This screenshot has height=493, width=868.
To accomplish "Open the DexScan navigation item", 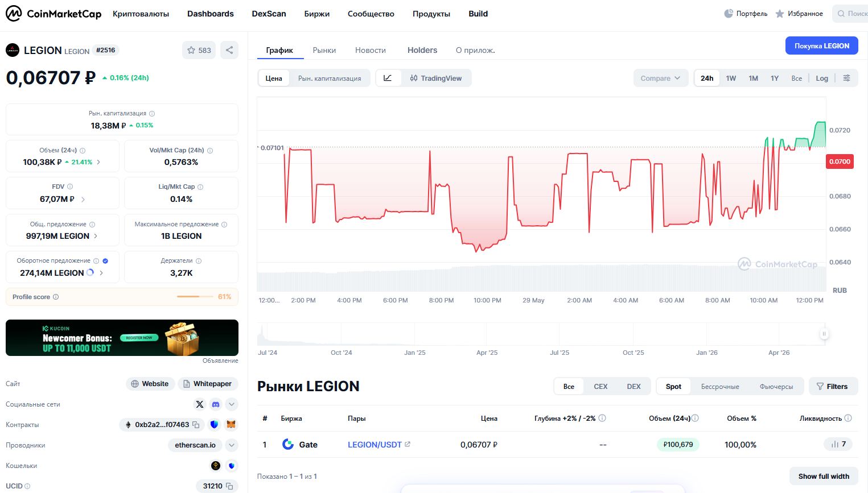I will click(x=269, y=14).
